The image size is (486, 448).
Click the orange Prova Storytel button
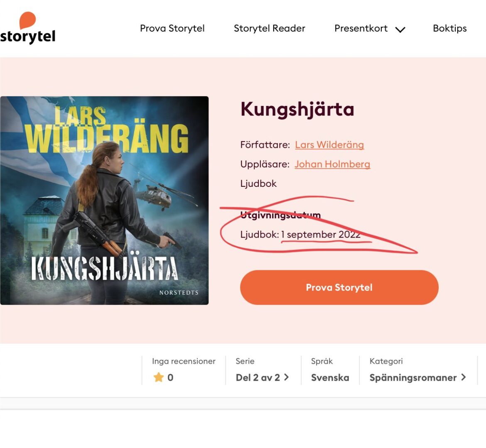(x=339, y=287)
